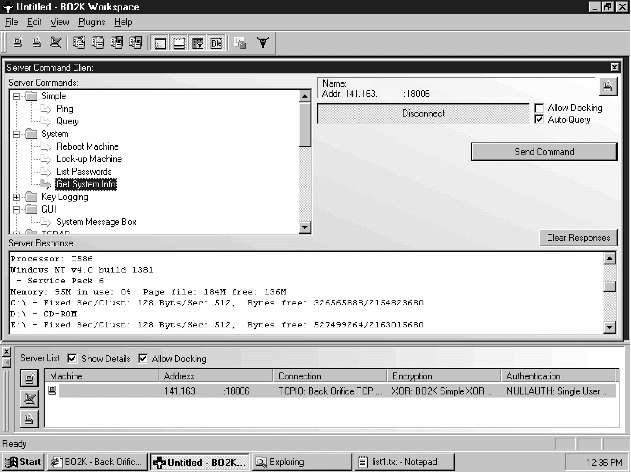Open the Windows Start menu
This screenshot has height=473, width=631.
[24, 462]
